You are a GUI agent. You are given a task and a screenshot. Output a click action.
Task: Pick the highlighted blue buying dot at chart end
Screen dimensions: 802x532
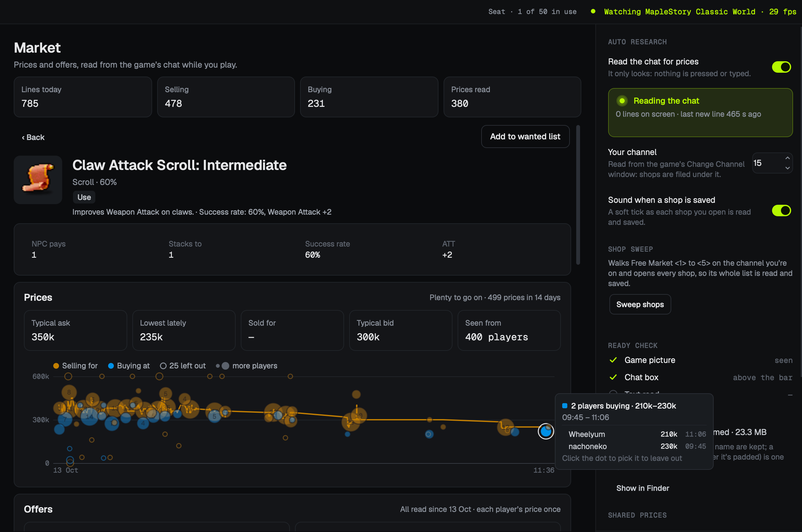pyautogui.click(x=546, y=431)
